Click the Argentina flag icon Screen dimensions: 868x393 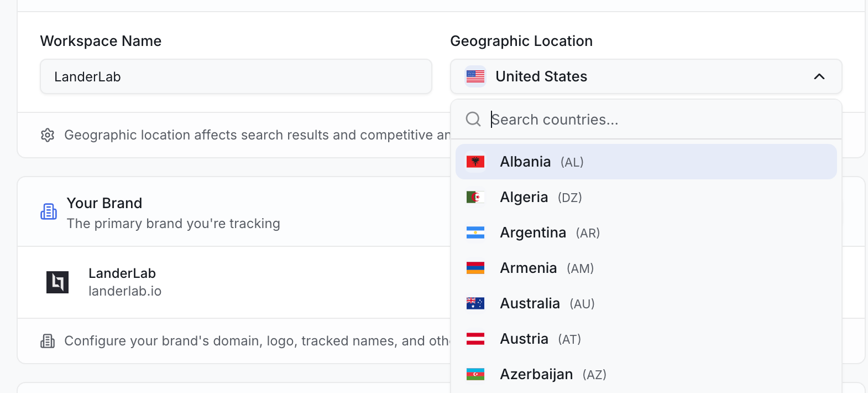(x=475, y=232)
